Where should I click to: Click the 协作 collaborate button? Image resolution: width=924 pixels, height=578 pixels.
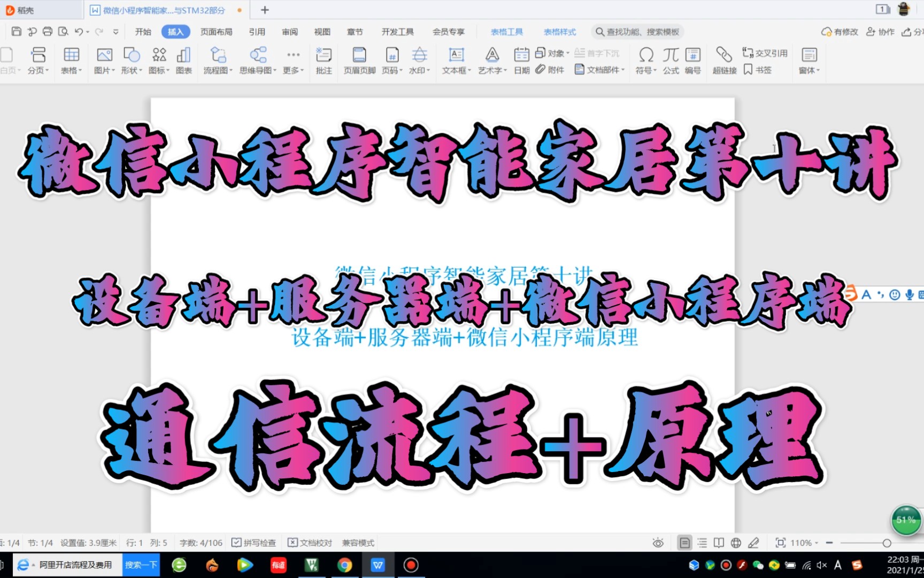[x=880, y=32]
